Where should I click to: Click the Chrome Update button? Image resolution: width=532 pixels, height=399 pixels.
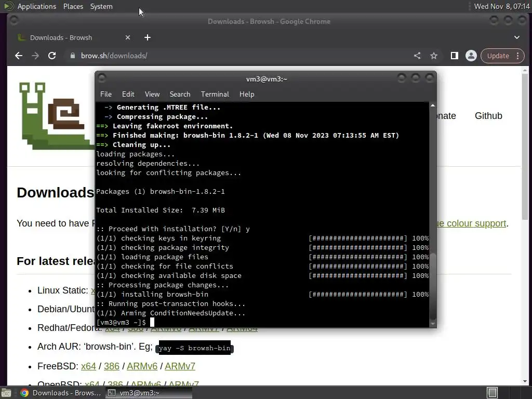click(498, 56)
